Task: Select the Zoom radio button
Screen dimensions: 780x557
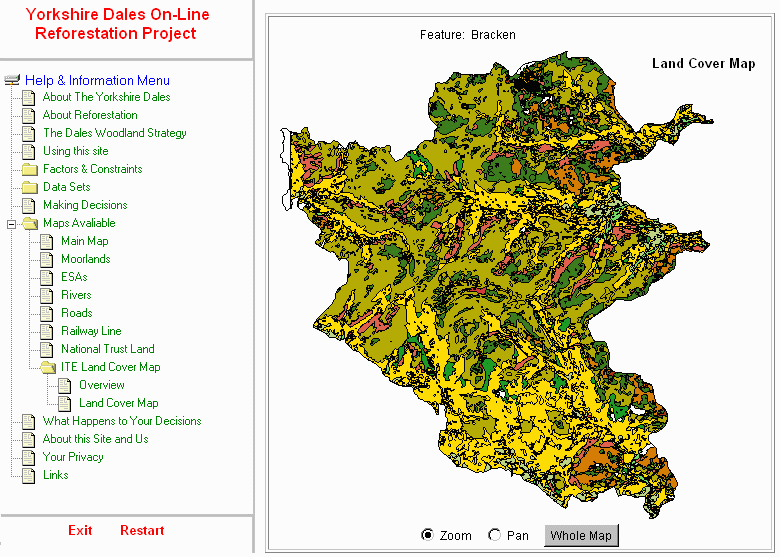Action: 428,535
